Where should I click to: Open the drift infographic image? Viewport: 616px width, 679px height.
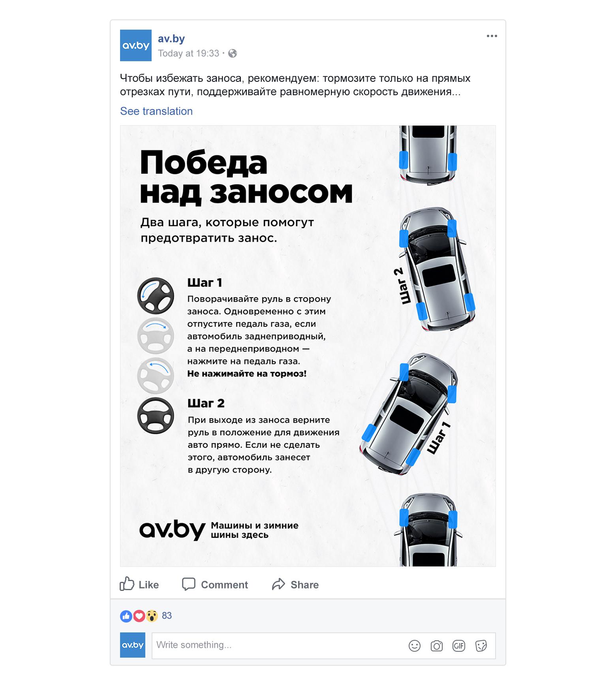(308, 346)
